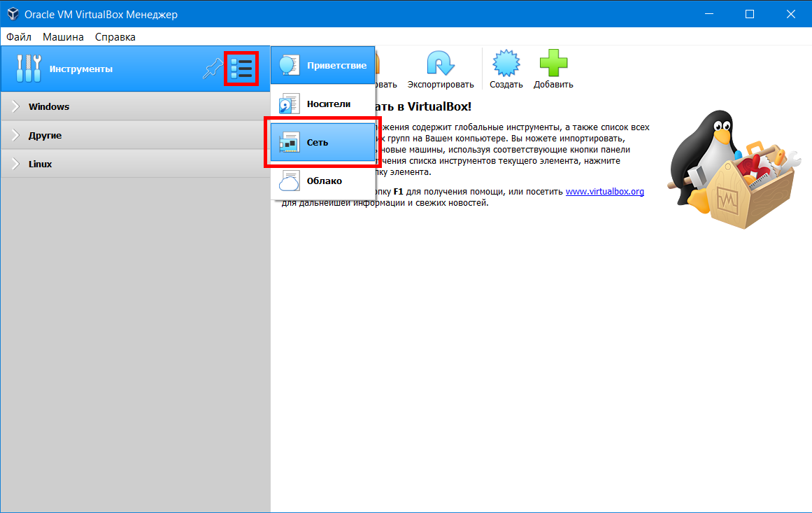The width and height of the screenshot is (812, 513).
Task: Click the VirtualBox cube icon in title bar
Action: [x=13, y=14]
